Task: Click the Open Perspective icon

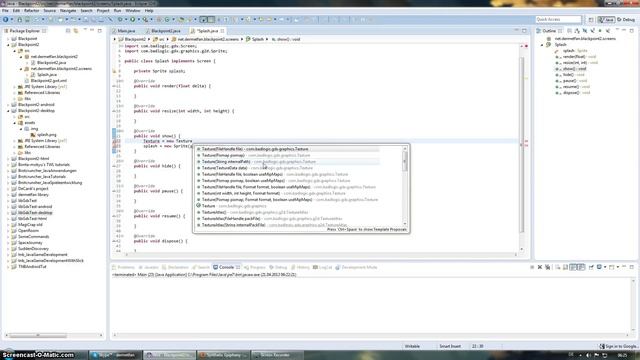Action: (591, 20)
